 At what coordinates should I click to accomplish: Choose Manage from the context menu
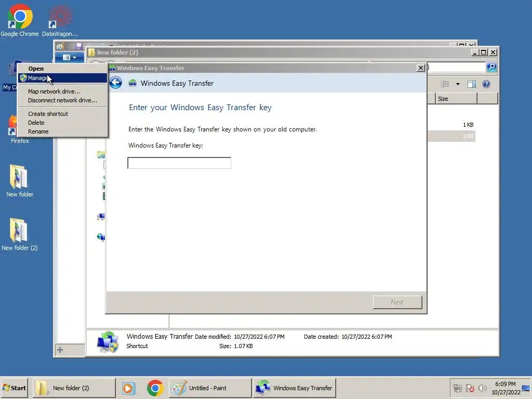click(x=62, y=78)
